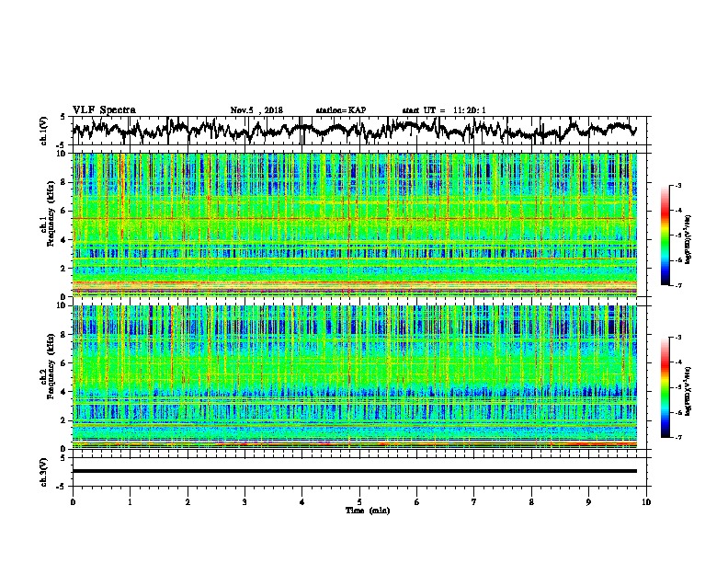The image size is (728, 563).
Task: Click the "-5" tick on ch.3(V) axis
Action: [61, 487]
